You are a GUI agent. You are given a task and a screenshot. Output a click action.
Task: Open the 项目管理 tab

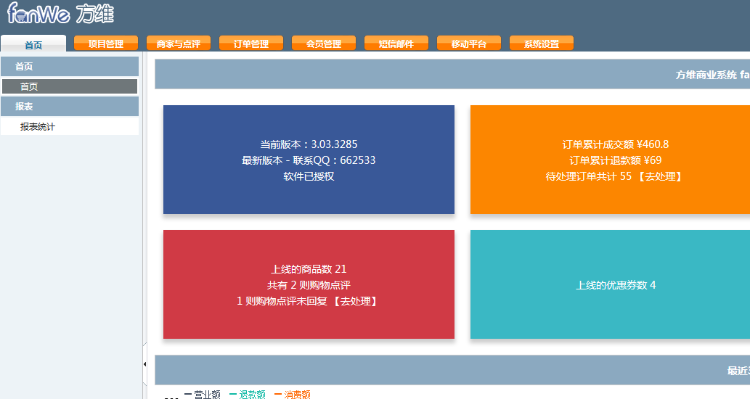tap(106, 44)
